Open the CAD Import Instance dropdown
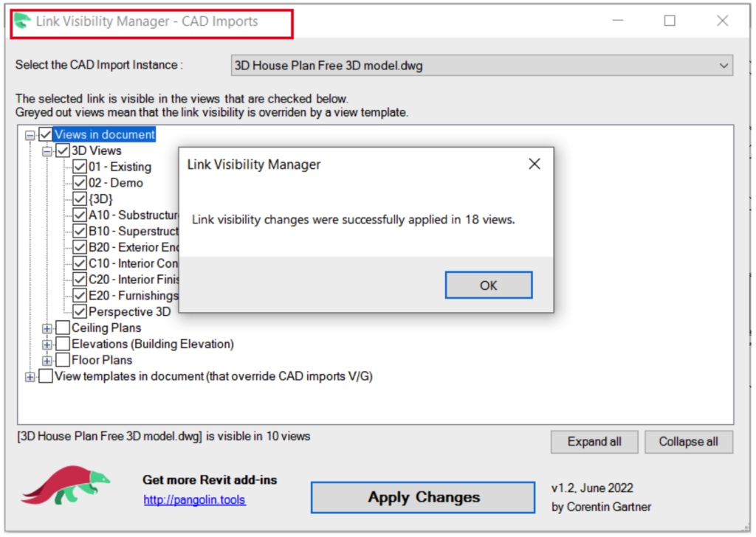756x537 pixels. [x=723, y=66]
